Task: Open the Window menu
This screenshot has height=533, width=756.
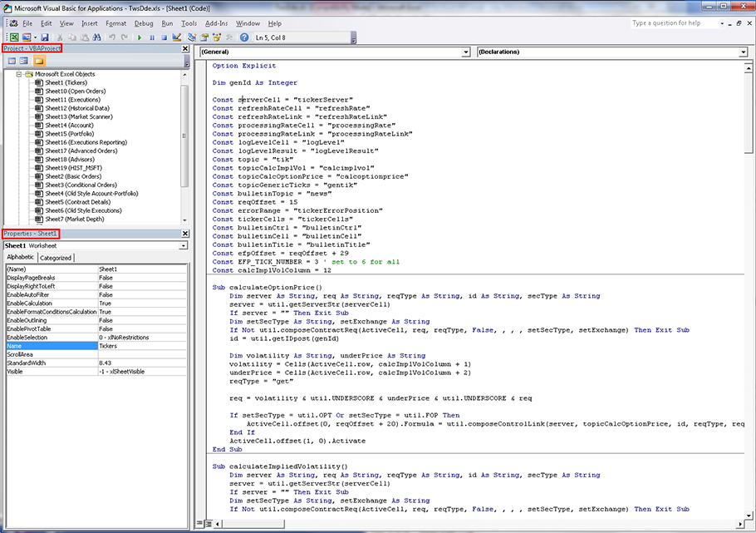Action: [x=248, y=23]
